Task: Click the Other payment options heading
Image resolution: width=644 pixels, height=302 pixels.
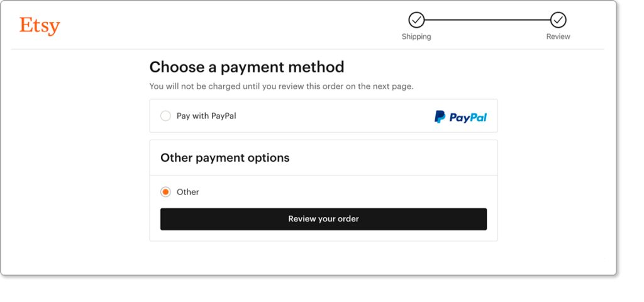Action: click(x=225, y=158)
